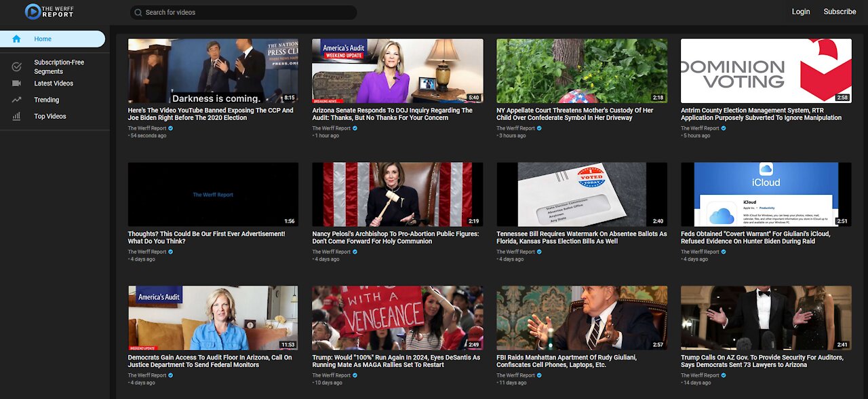Open title 'Trump: Would 100% Run Again'
Viewport: 868px width, 399px height.
(x=396, y=361)
